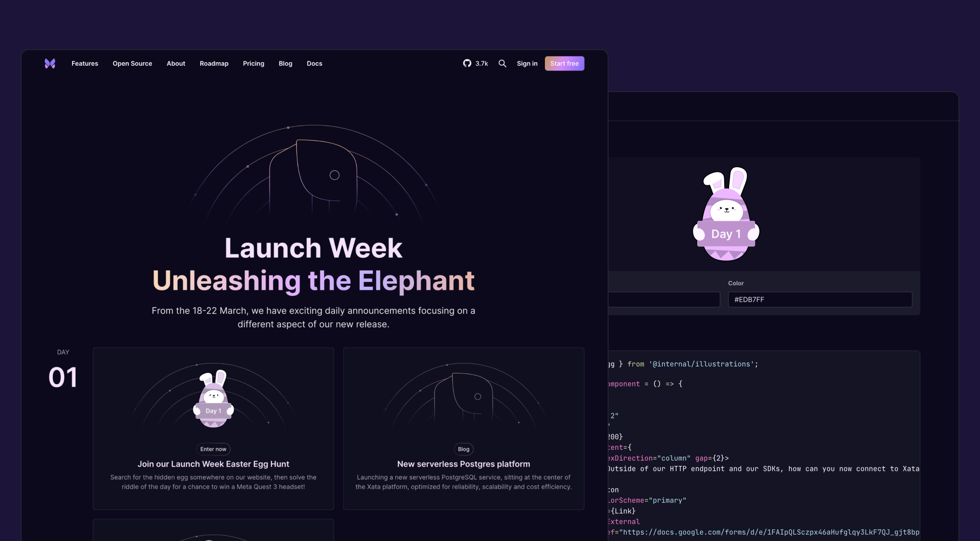
Task: Click the Sign in link
Action: 527,64
